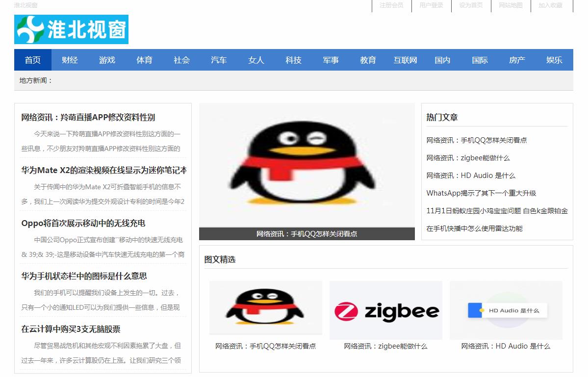Open headline 在云计算中购买3支无脑股票
The image size is (588, 377).
pos(71,329)
